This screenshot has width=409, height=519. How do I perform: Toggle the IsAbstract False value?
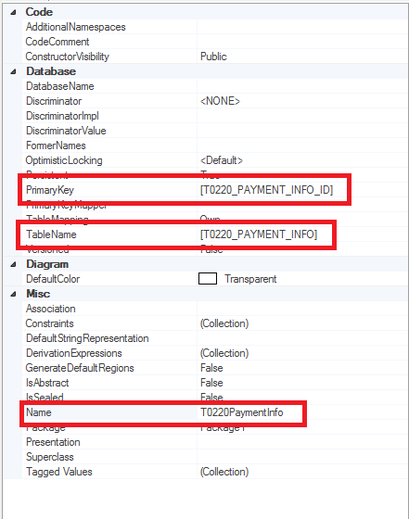212,383
